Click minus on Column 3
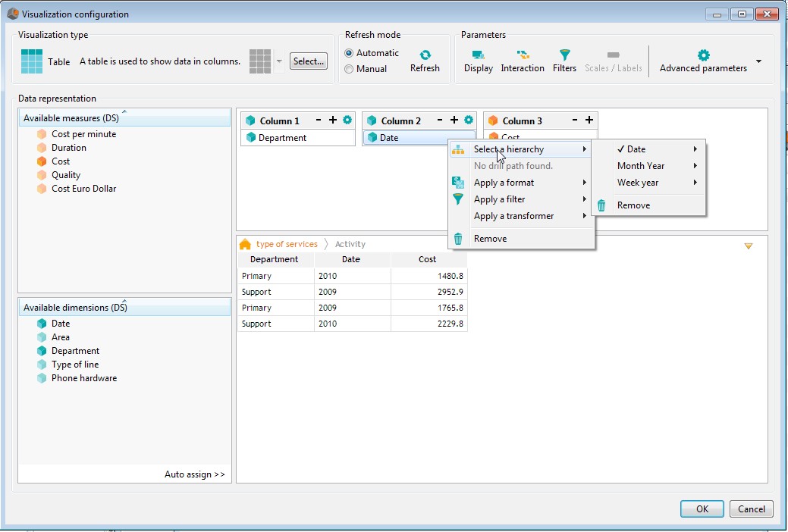The image size is (788, 532). click(x=575, y=120)
